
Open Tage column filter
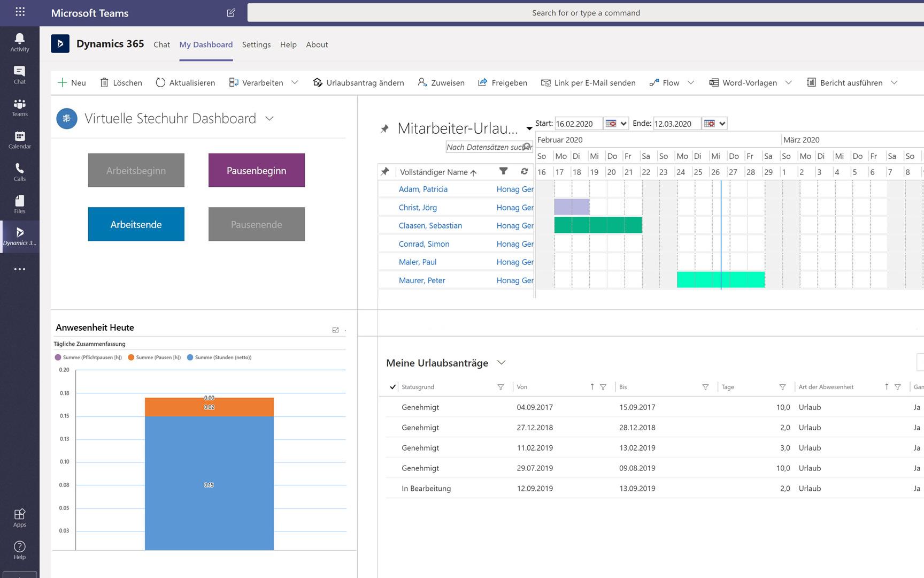tap(782, 387)
